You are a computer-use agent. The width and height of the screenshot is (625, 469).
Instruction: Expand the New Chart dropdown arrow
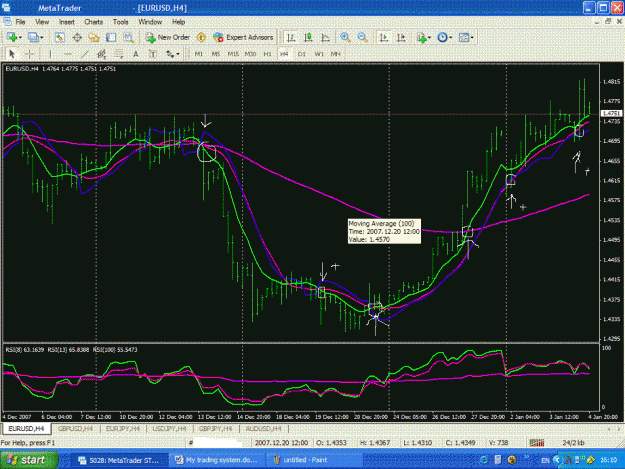coord(20,37)
